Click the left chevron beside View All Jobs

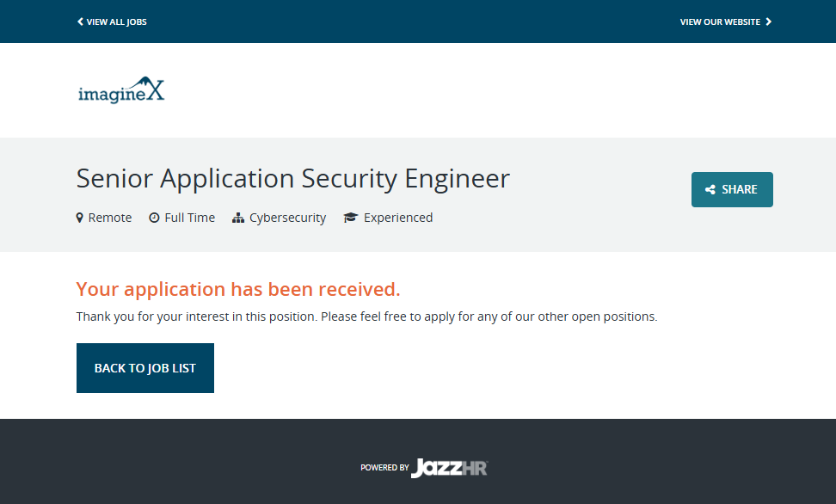[x=80, y=22]
